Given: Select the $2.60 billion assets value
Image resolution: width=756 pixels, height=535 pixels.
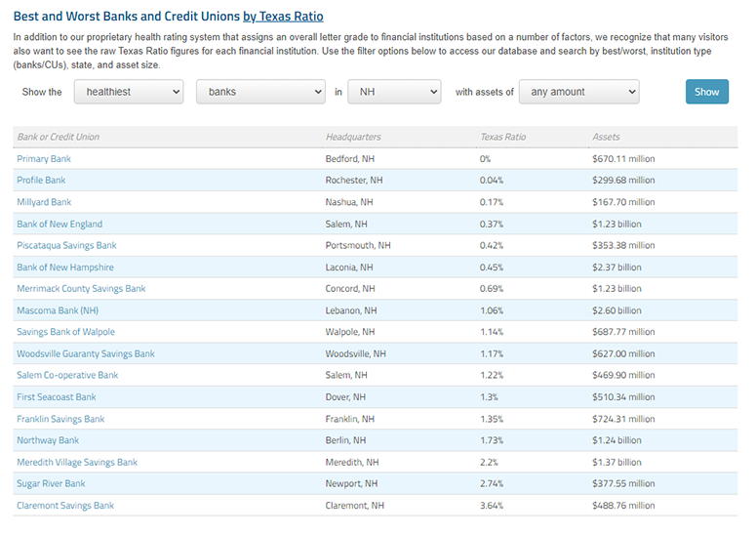Looking at the screenshot, I should pos(617,310).
